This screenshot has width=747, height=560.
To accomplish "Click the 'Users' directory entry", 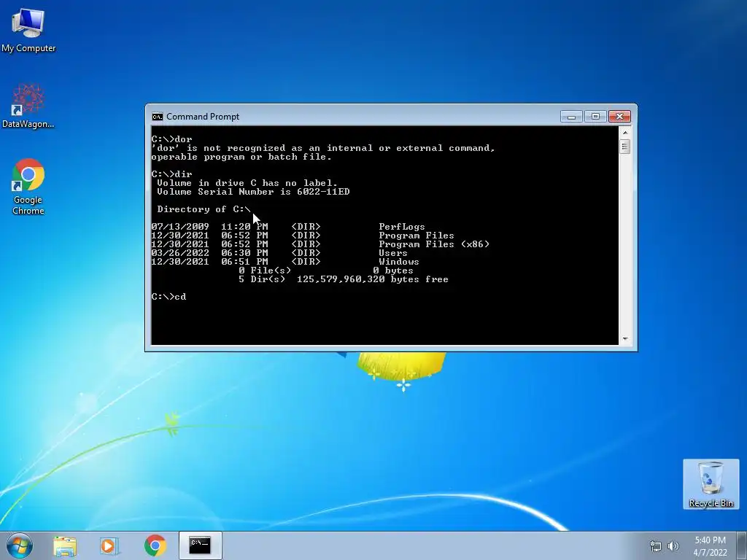I will coord(393,253).
